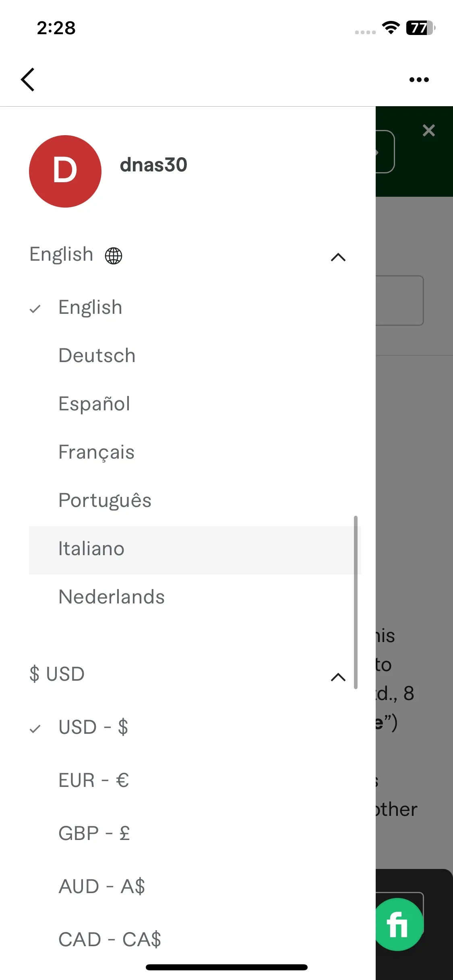The width and height of the screenshot is (453, 980).
Task: Tap the back arrow icon
Action: (x=28, y=79)
